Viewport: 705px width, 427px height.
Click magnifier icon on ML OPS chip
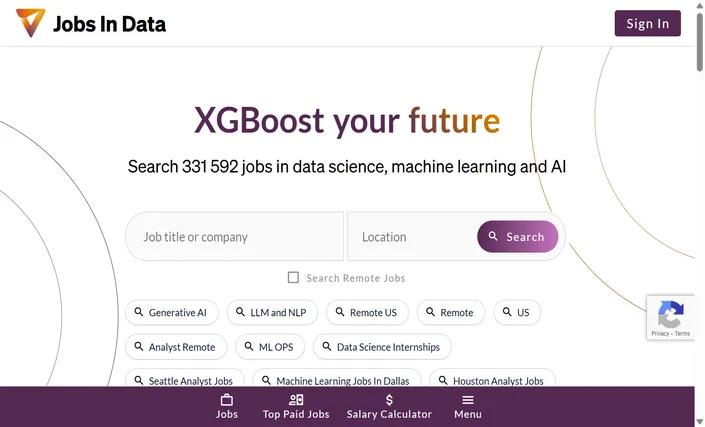tap(249, 347)
